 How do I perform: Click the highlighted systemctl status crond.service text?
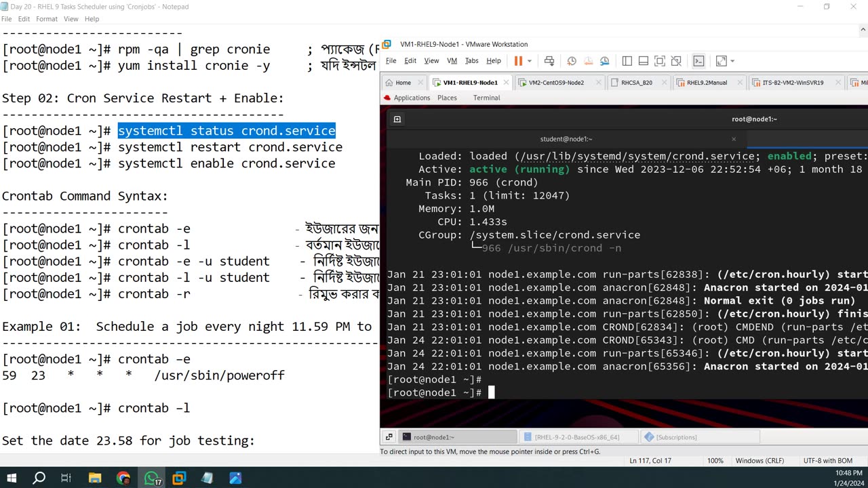pos(226,131)
